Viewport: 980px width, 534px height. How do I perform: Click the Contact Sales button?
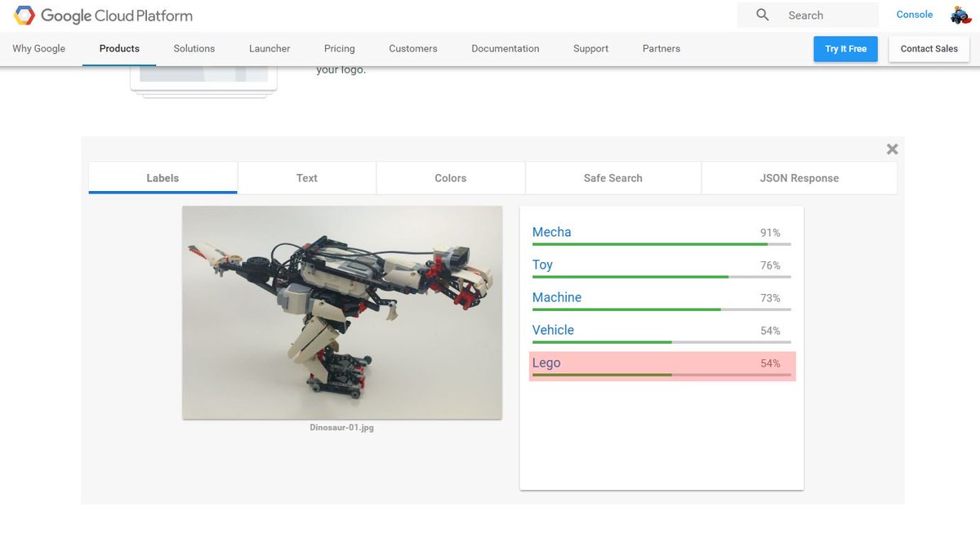929,48
